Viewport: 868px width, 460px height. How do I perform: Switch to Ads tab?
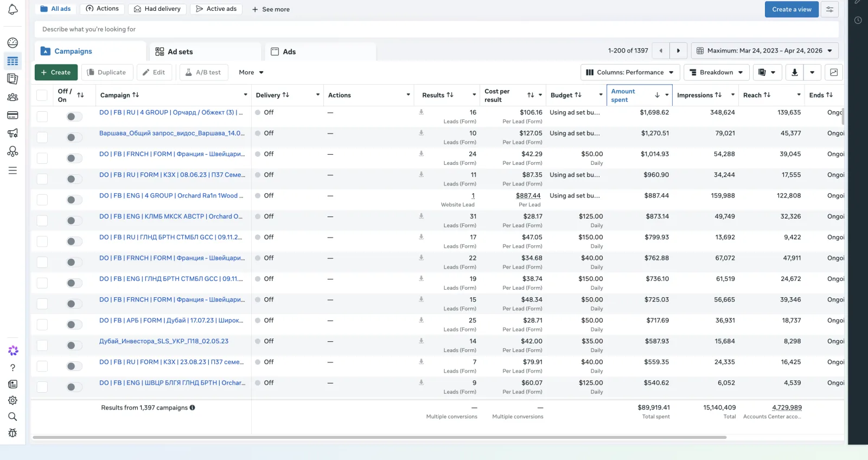[321, 52]
